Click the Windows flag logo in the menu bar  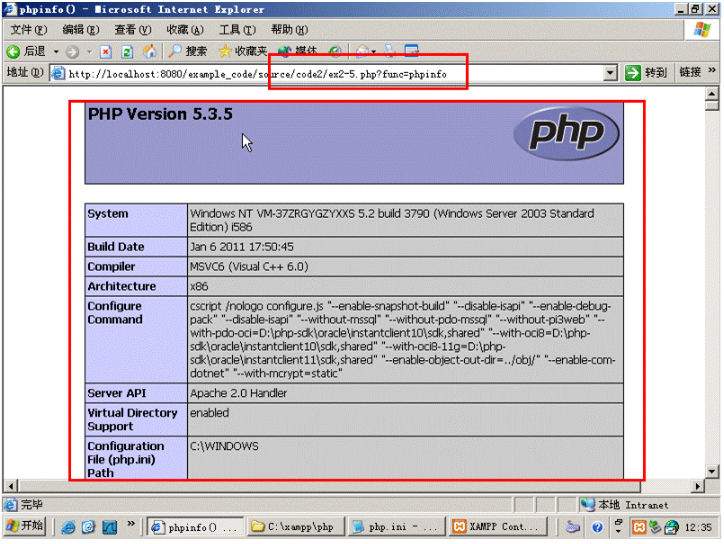[x=702, y=30]
